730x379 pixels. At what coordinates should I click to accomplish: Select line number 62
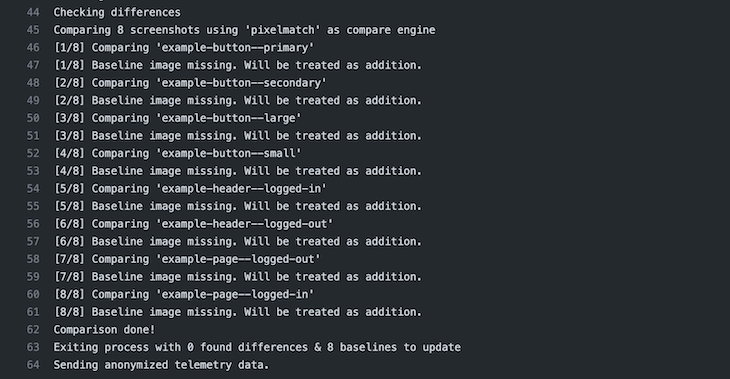click(33, 330)
